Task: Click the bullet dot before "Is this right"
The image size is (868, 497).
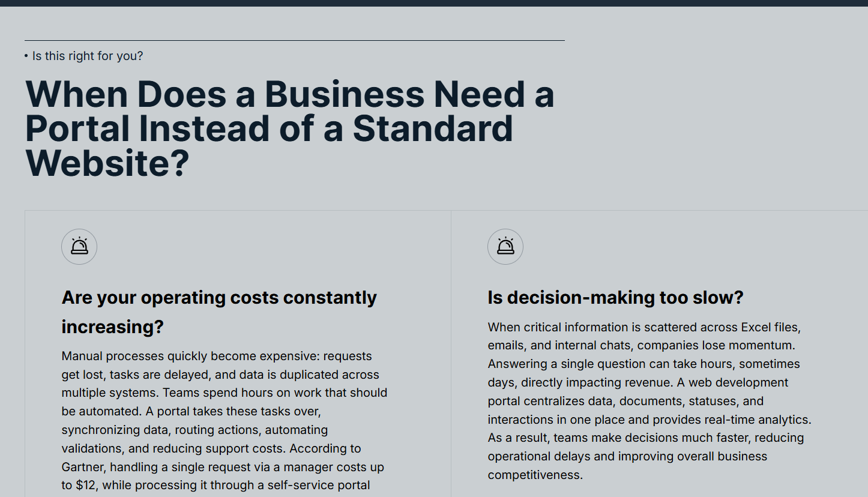Action: pyautogui.click(x=26, y=56)
